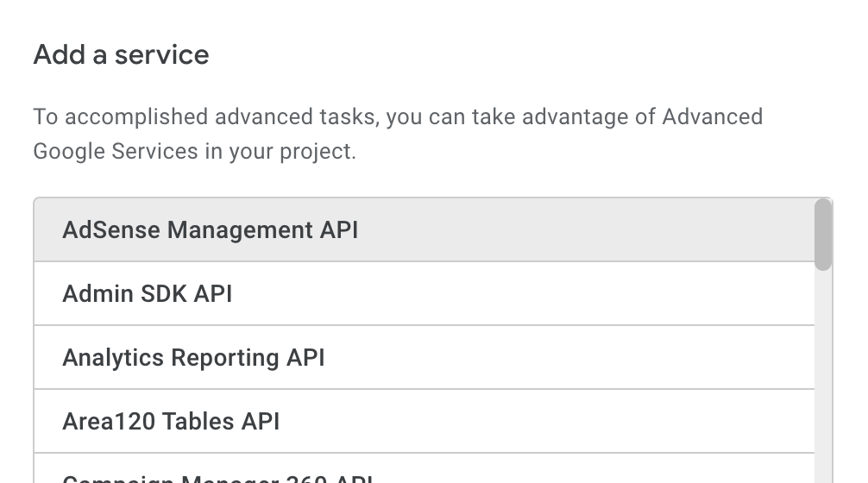Click the partially visible Campaign Manager 360 API
This screenshot has height=483, width=868.
[x=217, y=477]
